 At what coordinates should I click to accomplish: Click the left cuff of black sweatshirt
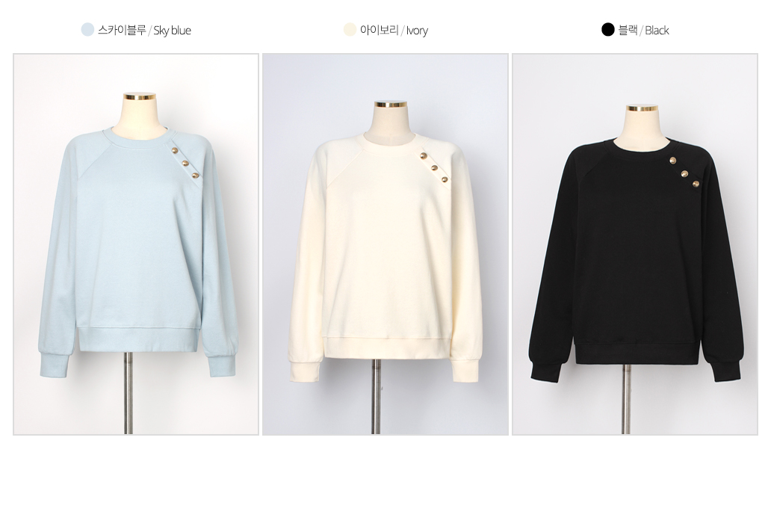(547, 369)
